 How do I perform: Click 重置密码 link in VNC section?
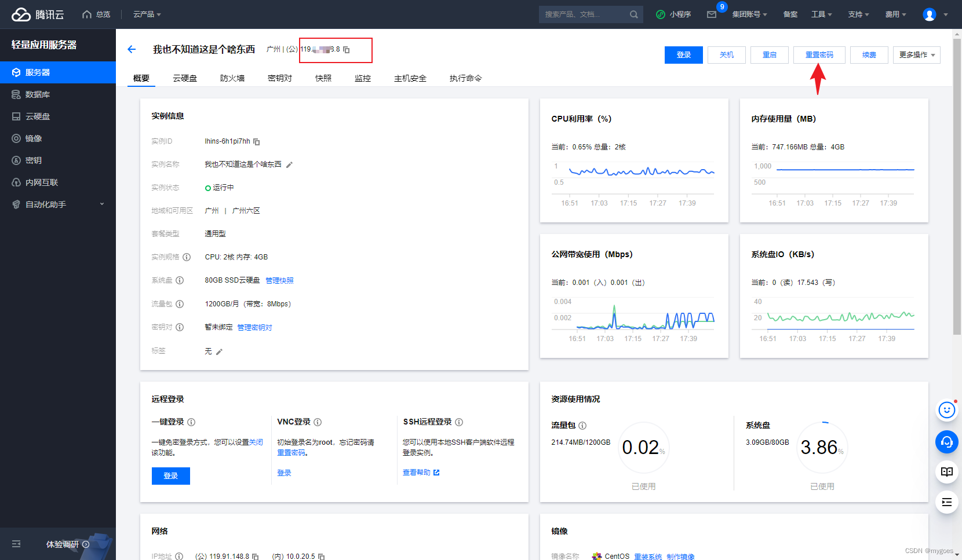(291, 453)
